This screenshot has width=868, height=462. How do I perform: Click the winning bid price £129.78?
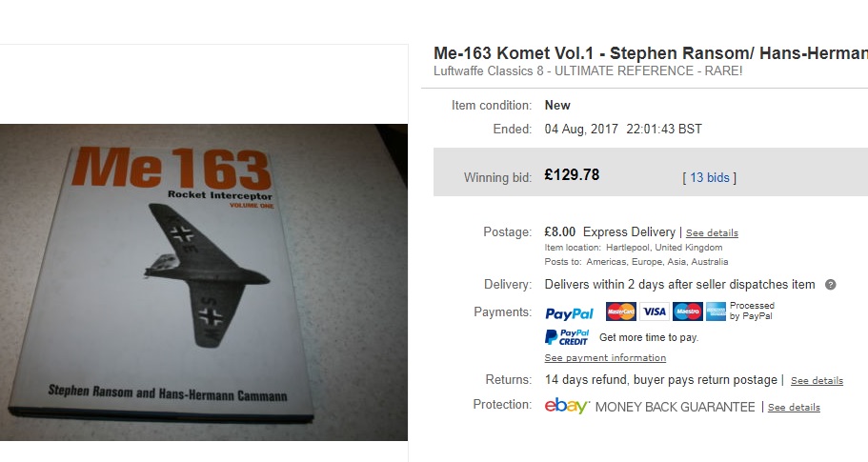click(572, 175)
